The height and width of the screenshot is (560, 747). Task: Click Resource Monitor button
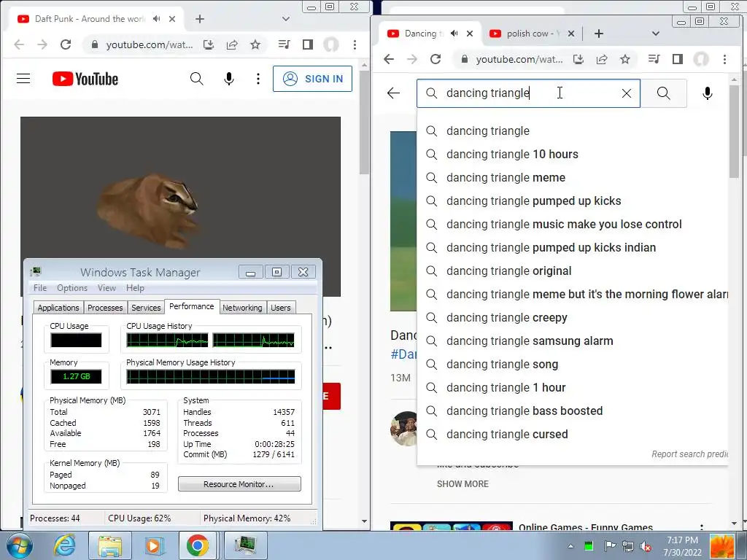click(239, 484)
